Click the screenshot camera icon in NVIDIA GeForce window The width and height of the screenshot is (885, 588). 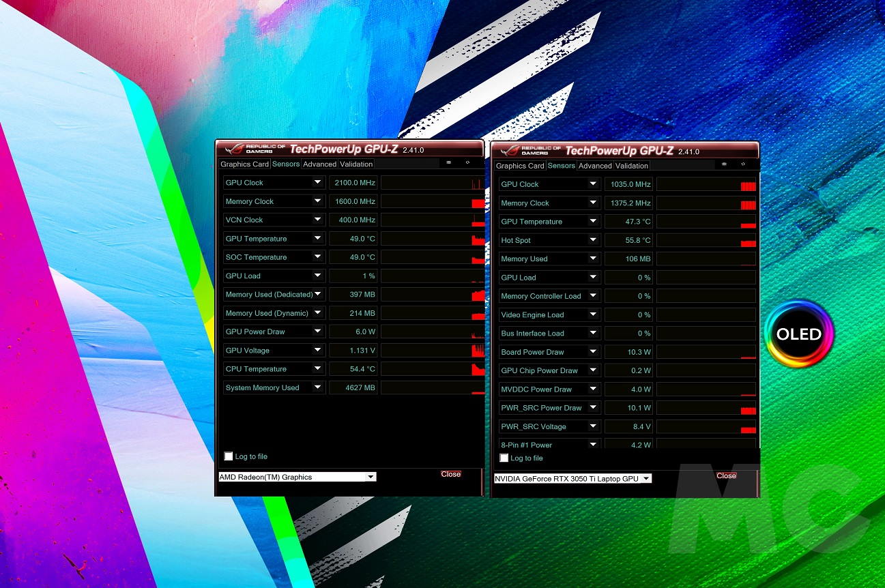point(724,164)
